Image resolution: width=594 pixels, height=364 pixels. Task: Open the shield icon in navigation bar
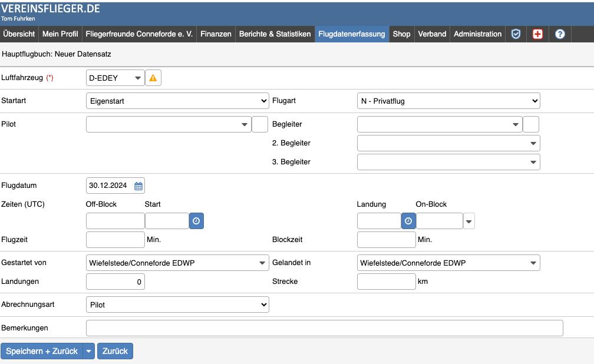[516, 34]
